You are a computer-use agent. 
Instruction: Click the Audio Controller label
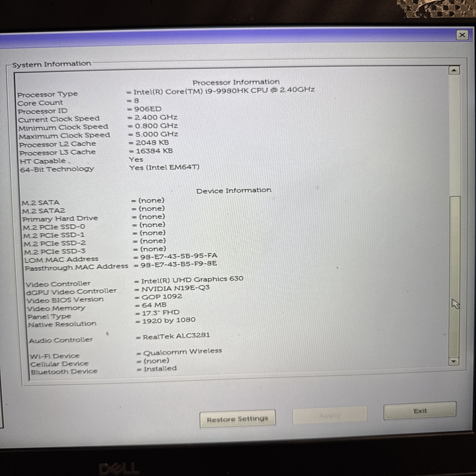pos(61,340)
